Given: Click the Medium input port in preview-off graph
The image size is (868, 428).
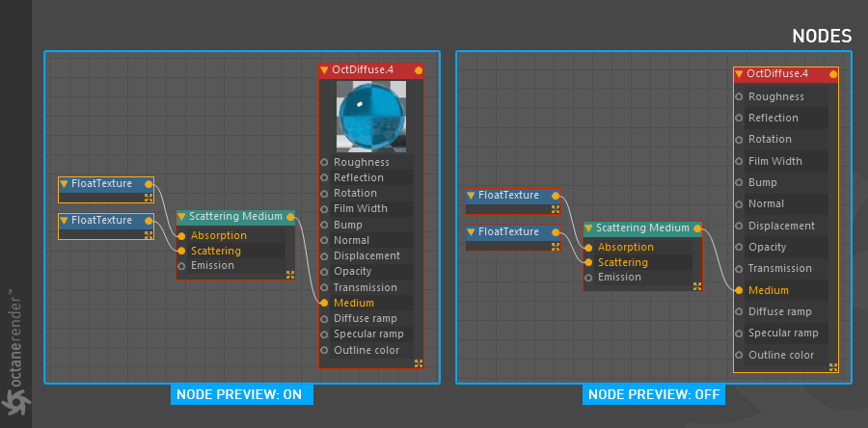Looking at the screenshot, I should [739, 290].
